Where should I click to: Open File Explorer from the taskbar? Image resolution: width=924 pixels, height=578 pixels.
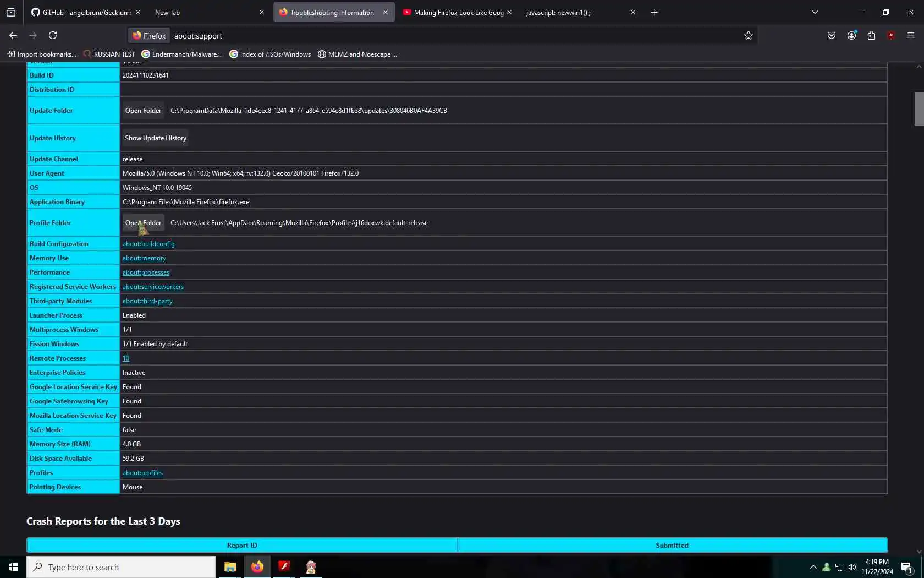pos(230,567)
